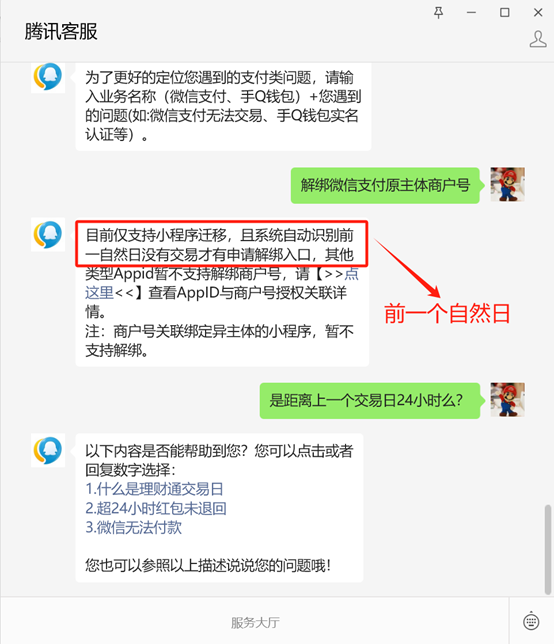Click the service avatar beside 以下内容是否能帮助到您

tap(48, 450)
